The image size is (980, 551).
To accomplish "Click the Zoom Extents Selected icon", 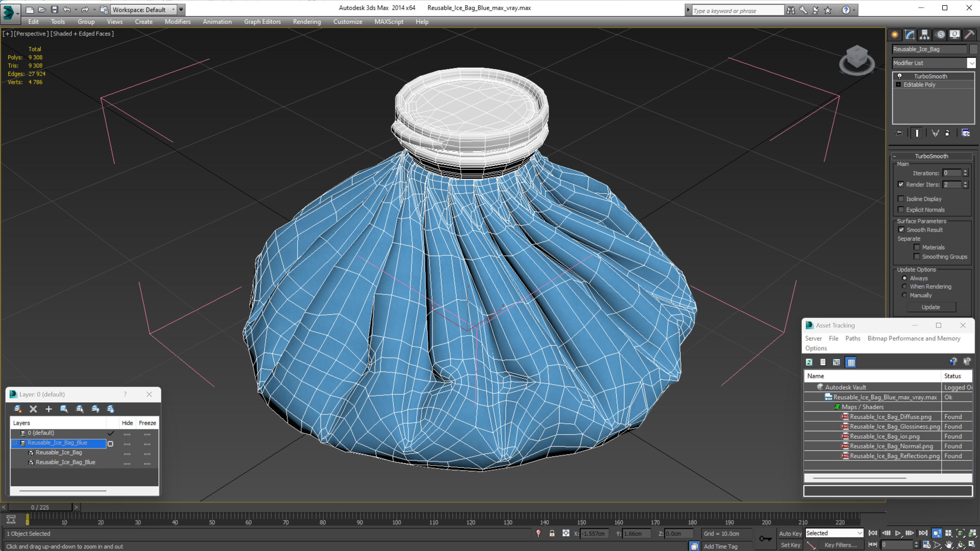I will pyautogui.click(x=960, y=533).
